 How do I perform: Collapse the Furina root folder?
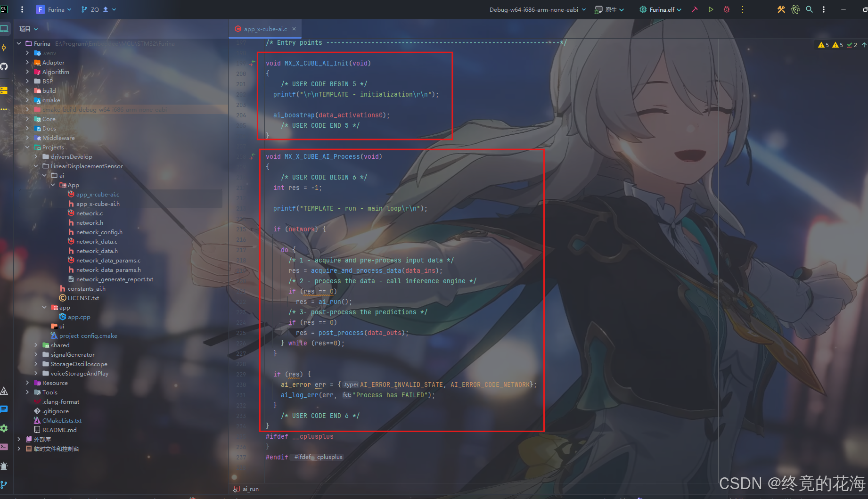point(19,43)
